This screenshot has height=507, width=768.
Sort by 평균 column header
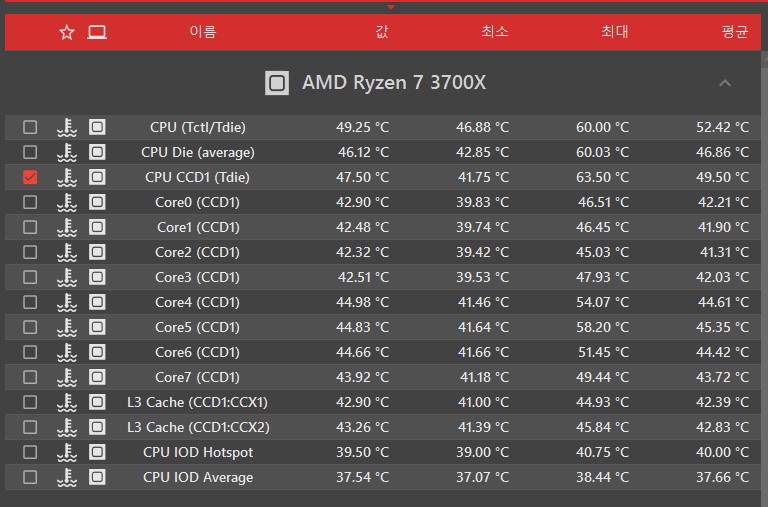click(735, 32)
